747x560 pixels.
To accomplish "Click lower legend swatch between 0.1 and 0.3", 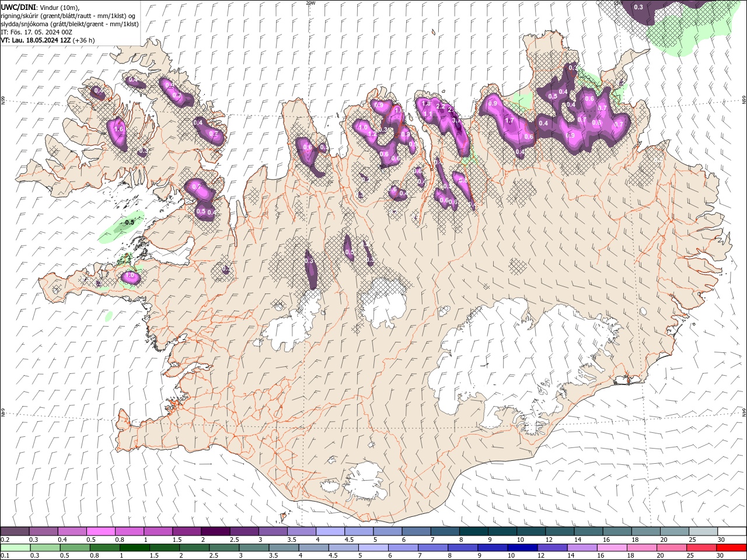I will click(15, 548).
